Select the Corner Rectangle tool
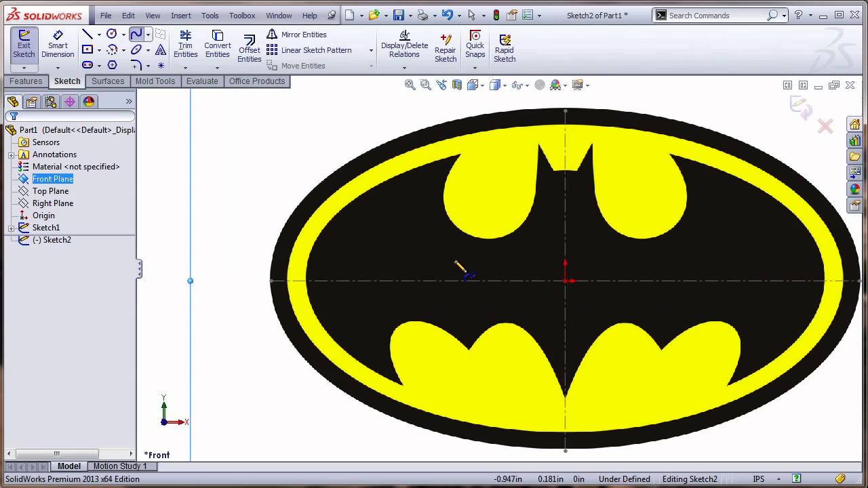 87,49
